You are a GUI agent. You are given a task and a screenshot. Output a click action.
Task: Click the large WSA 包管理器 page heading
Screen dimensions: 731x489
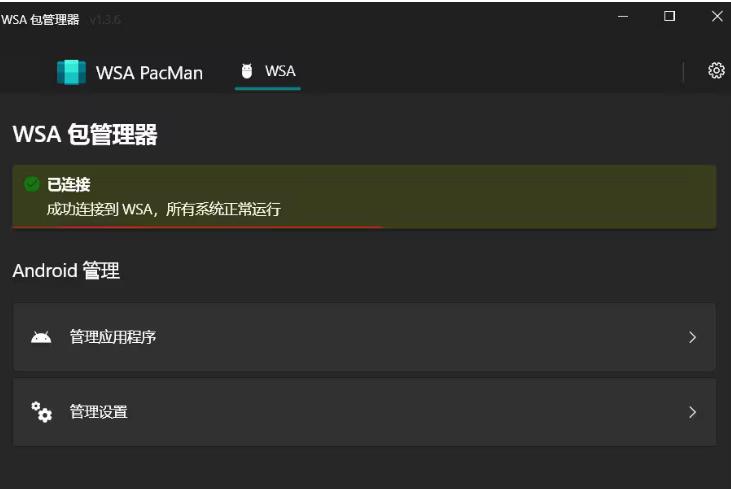(85, 134)
